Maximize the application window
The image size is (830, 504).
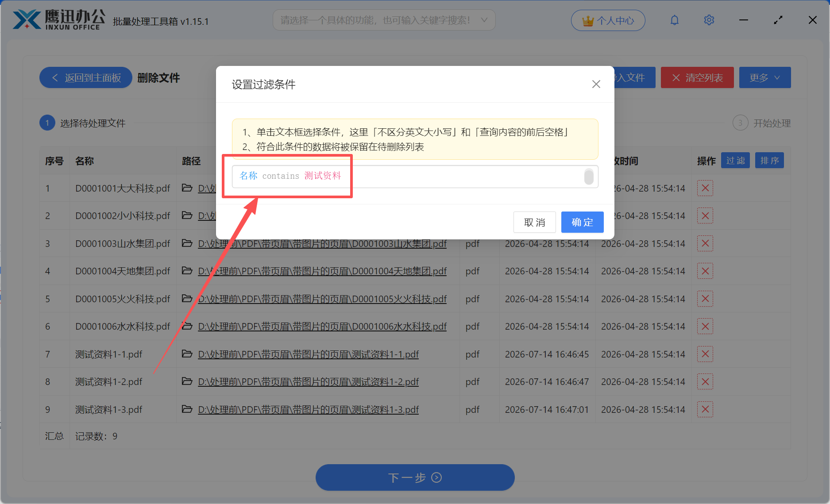click(778, 20)
